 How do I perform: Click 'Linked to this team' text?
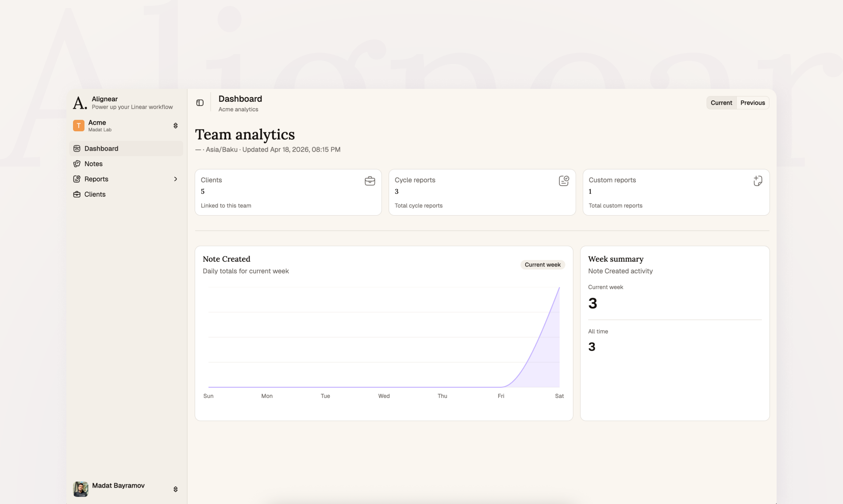coord(226,206)
